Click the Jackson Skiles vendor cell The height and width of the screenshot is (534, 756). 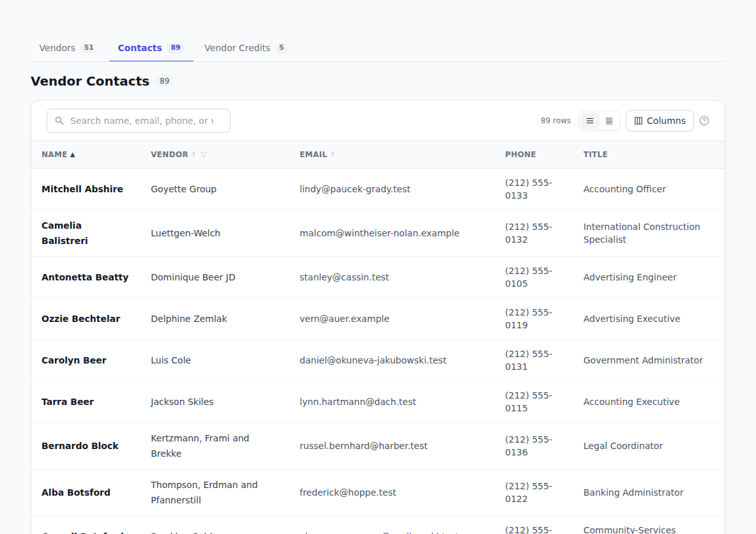click(182, 402)
